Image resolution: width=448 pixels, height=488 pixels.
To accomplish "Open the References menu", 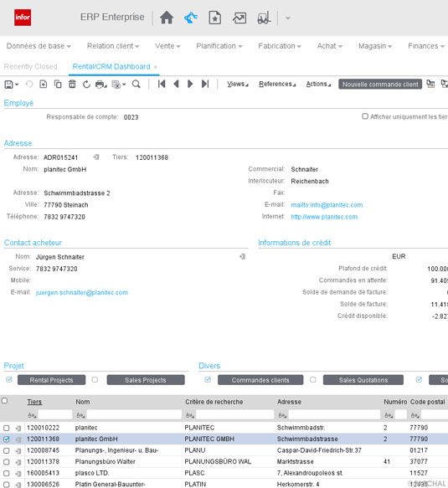I will (x=277, y=84).
